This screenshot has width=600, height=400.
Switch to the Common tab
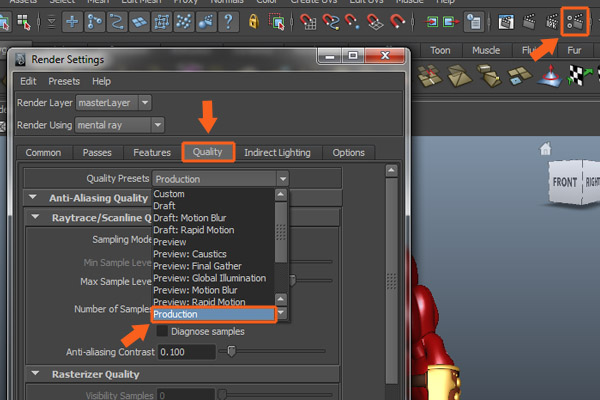tap(44, 153)
